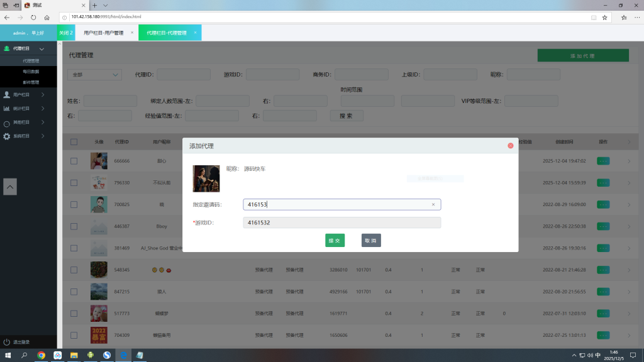The width and height of the screenshot is (644, 362).
Task: Toggle the select-all checkbox in table header
Action: pyautogui.click(x=74, y=142)
